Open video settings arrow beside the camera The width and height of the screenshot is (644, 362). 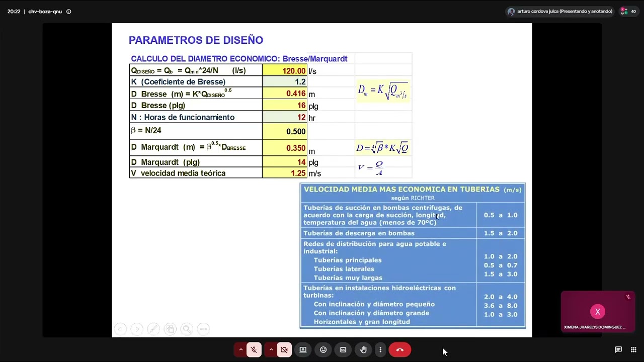(271, 350)
